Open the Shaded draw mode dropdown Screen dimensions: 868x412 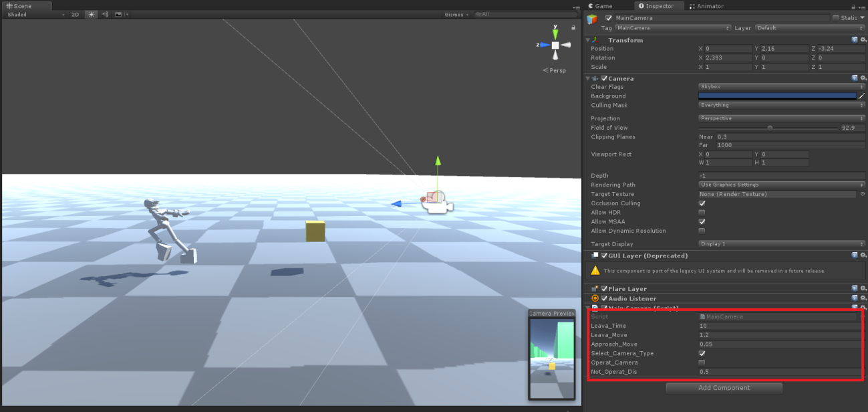(x=36, y=14)
